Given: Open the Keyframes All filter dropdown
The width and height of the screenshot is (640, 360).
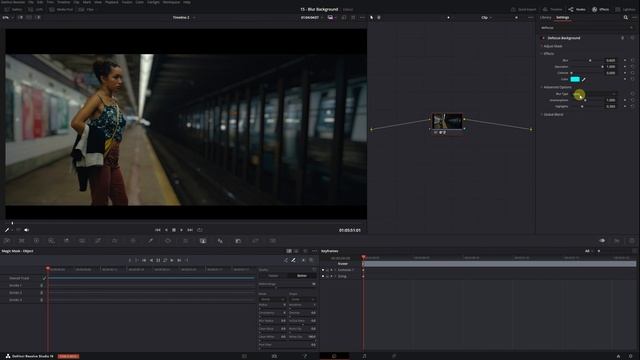Looking at the screenshot, I should 589,251.
